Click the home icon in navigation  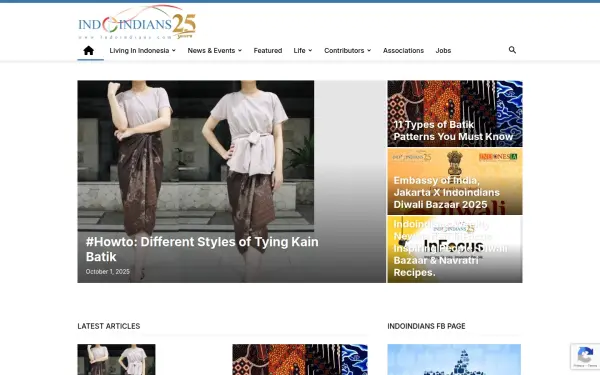(88, 51)
